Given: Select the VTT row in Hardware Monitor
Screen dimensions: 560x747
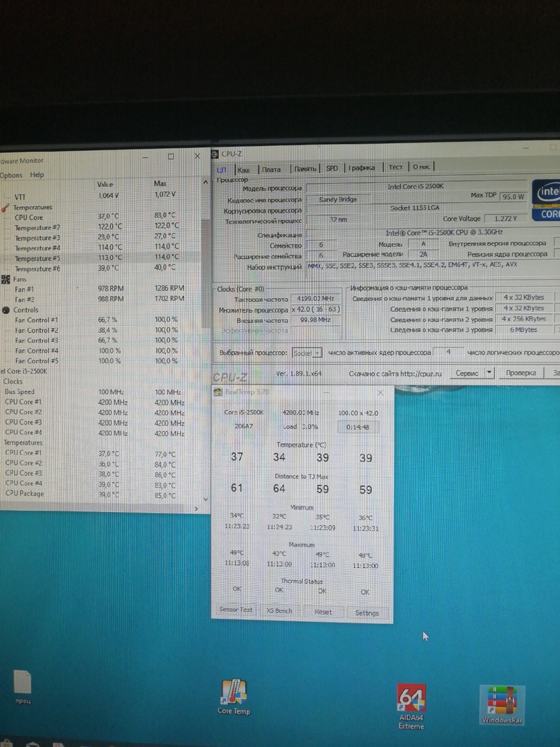Looking at the screenshot, I should (100, 196).
